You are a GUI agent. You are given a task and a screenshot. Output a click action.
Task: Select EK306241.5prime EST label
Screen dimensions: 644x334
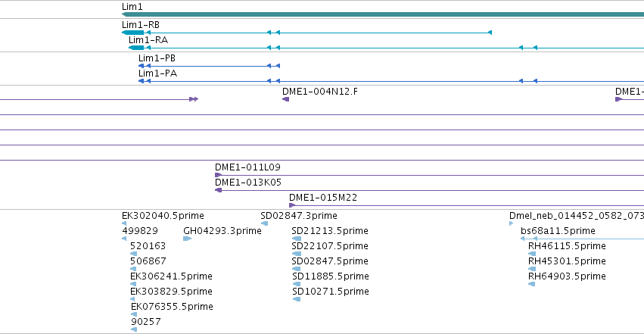171,276
